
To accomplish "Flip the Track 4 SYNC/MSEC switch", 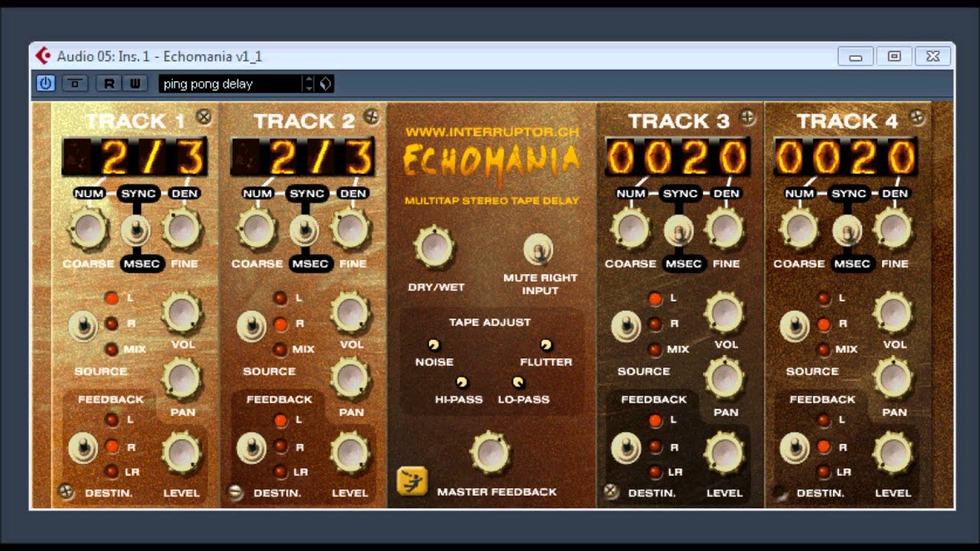I will [x=847, y=229].
